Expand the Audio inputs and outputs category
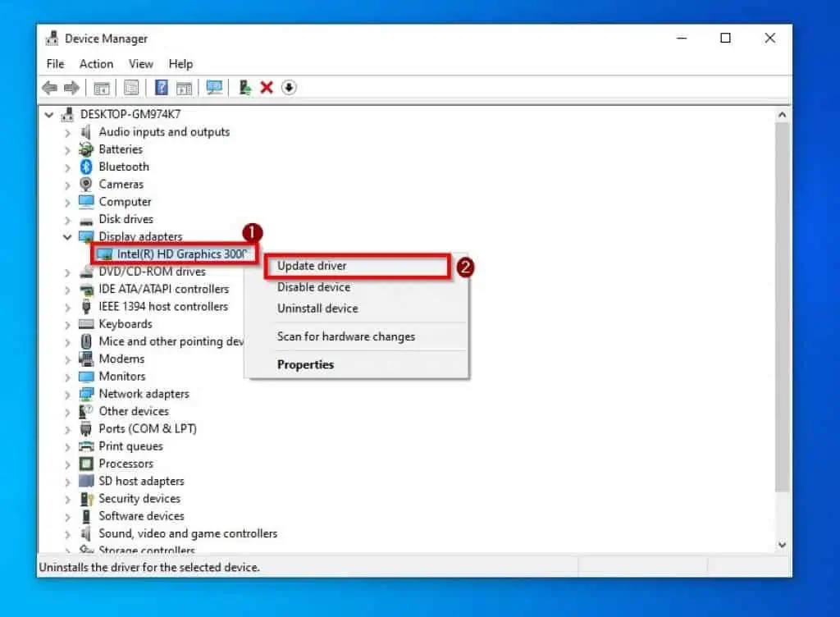Image resolution: width=840 pixels, height=617 pixels. point(67,133)
